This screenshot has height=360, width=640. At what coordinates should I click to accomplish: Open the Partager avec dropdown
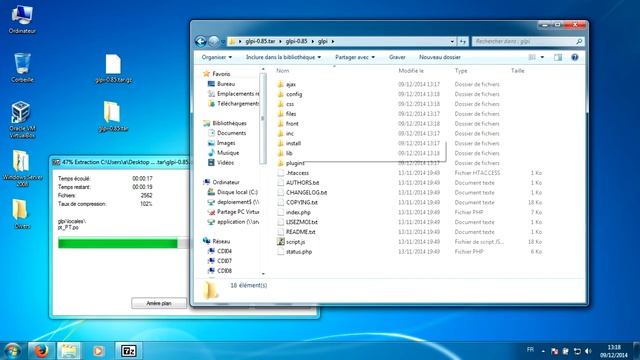(x=355, y=57)
